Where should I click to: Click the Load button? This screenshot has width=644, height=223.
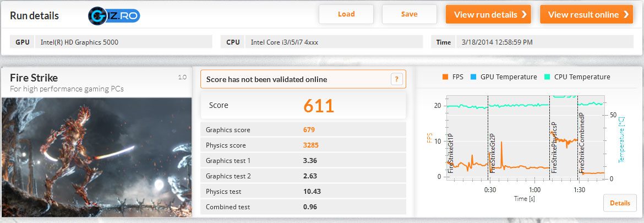346,14
